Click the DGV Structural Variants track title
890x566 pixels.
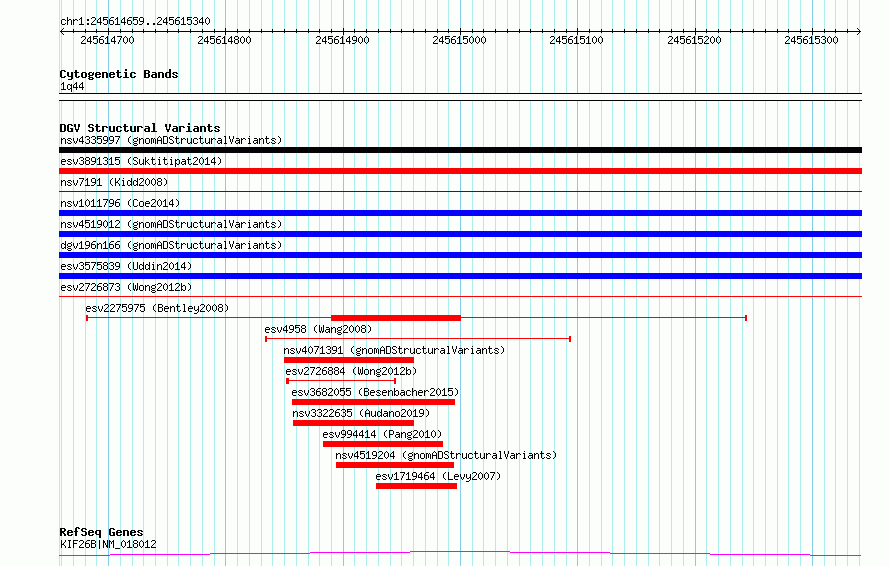pyautogui.click(x=140, y=128)
